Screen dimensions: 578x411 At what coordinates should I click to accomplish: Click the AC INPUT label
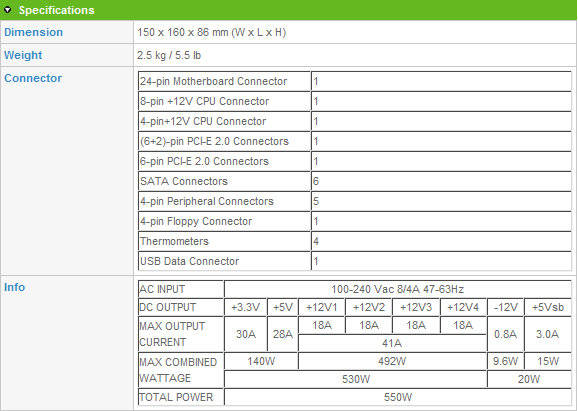pos(162,289)
